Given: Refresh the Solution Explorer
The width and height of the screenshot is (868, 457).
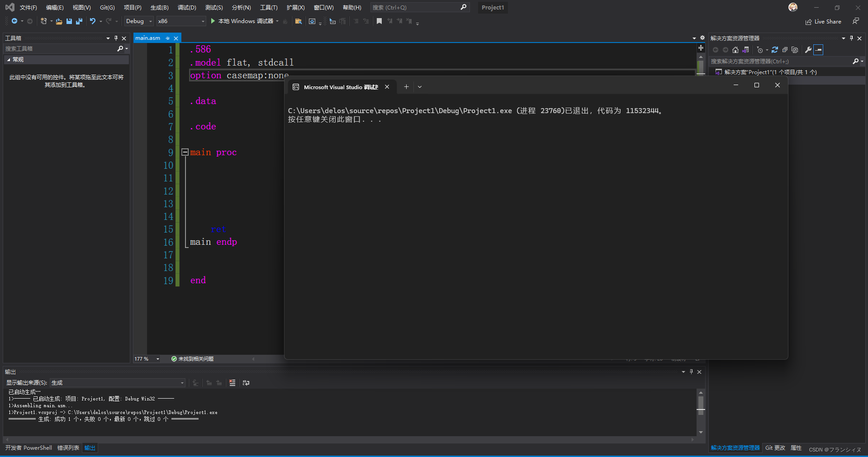Looking at the screenshot, I should [775, 50].
